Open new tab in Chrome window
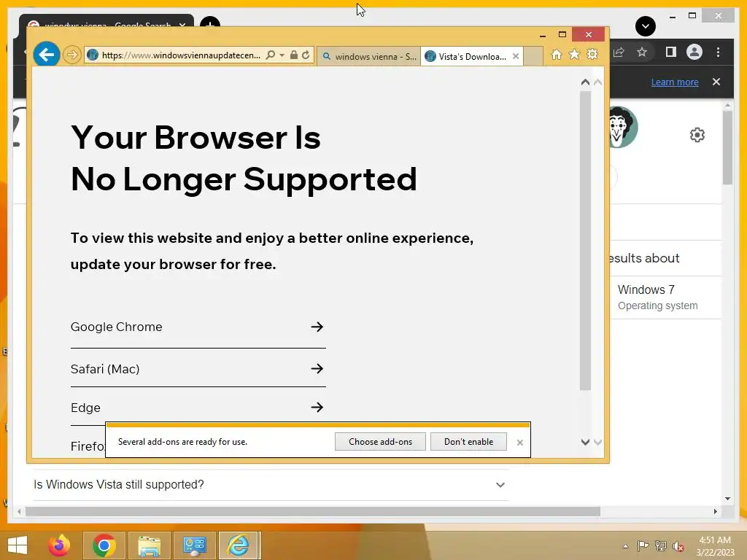The height and width of the screenshot is (560, 747). point(210,23)
